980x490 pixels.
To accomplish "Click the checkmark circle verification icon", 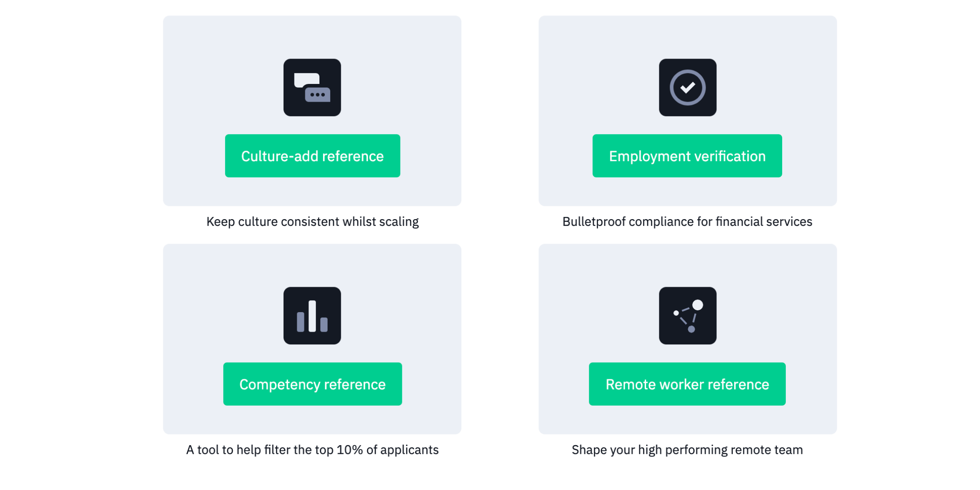I will (687, 88).
